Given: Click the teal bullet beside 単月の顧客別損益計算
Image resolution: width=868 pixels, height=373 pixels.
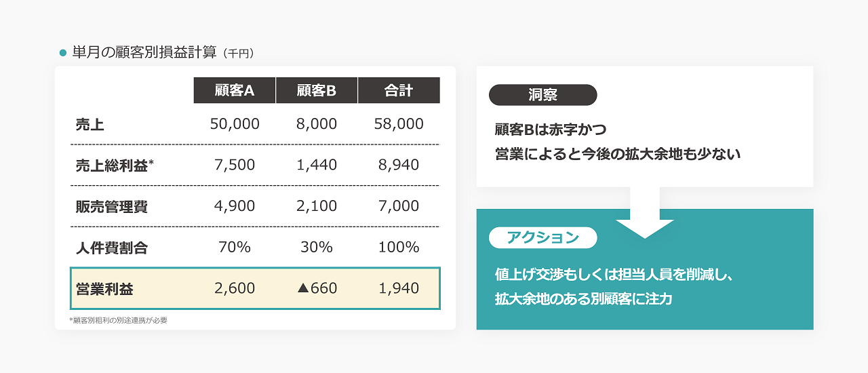Looking at the screenshot, I should [x=63, y=53].
